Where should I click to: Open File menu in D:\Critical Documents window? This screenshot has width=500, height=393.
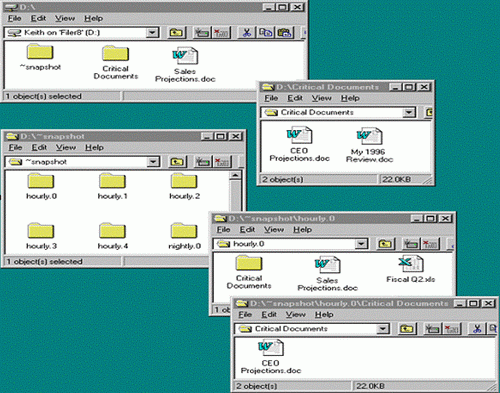pos(271,98)
